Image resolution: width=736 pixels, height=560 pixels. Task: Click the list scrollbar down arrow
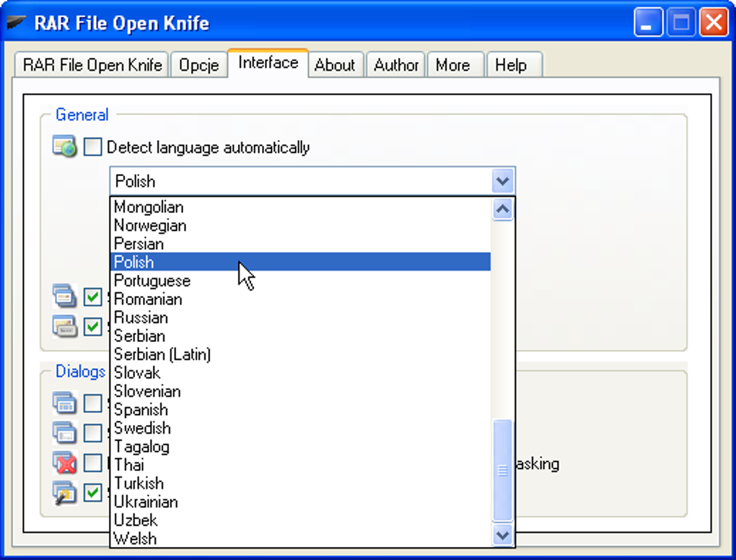[503, 535]
